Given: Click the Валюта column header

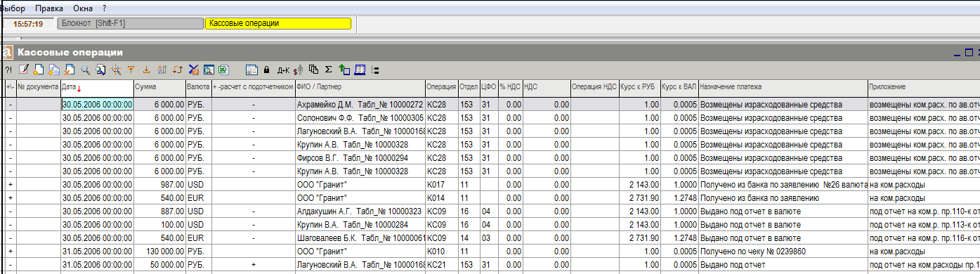Looking at the screenshot, I should [x=198, y=88].
